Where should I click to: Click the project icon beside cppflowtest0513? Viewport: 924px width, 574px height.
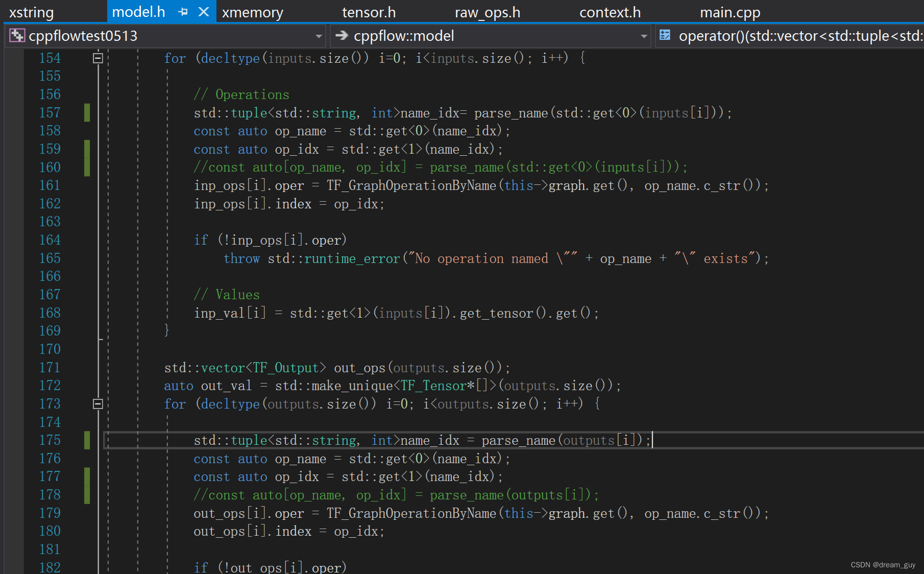pos(17,36)
